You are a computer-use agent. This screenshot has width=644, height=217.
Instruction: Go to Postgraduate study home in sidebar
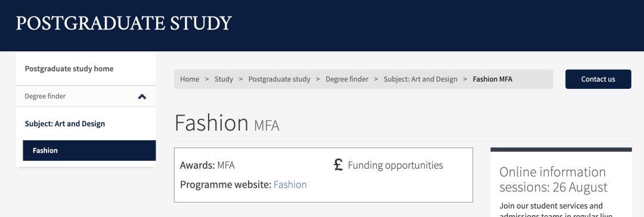coord(69,69)
